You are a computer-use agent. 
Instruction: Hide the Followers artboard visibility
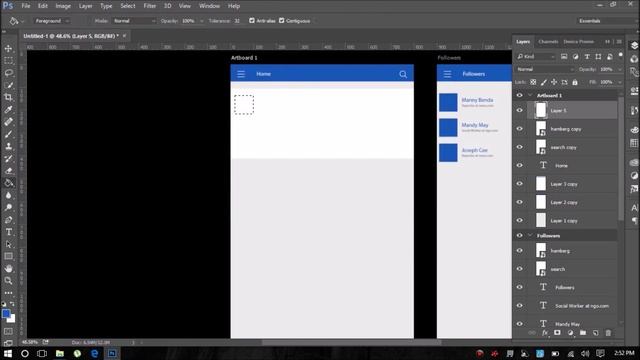tap(520, 236)
